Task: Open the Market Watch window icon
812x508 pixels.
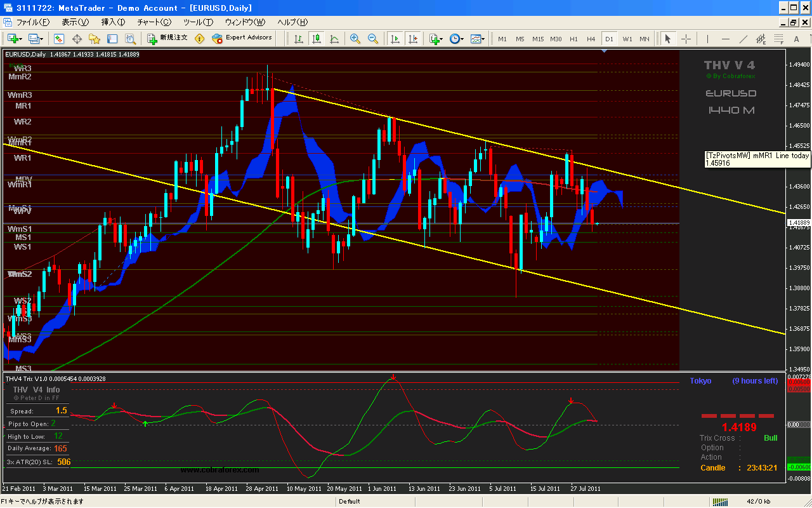Action: (59, 39)
